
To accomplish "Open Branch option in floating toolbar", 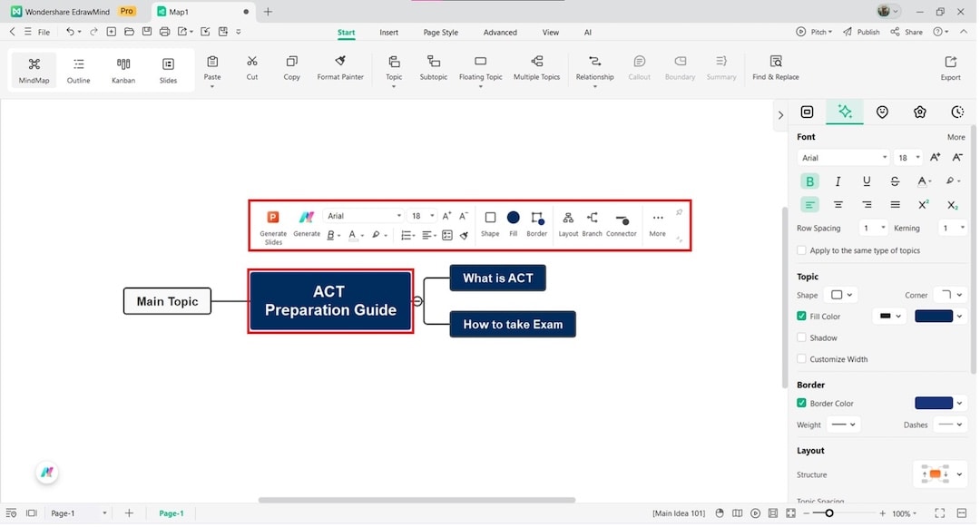I will (x=592, y=223).
